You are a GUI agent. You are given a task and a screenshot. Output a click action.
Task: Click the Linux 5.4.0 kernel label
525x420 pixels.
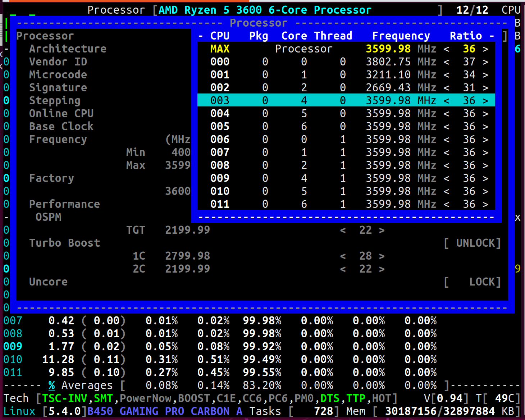tap(45, 411)
